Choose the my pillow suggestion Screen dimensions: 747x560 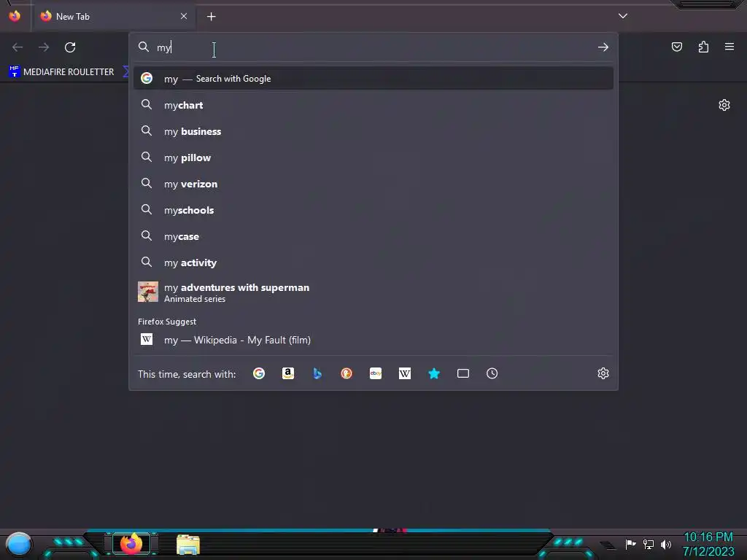[x=373, y=157]
